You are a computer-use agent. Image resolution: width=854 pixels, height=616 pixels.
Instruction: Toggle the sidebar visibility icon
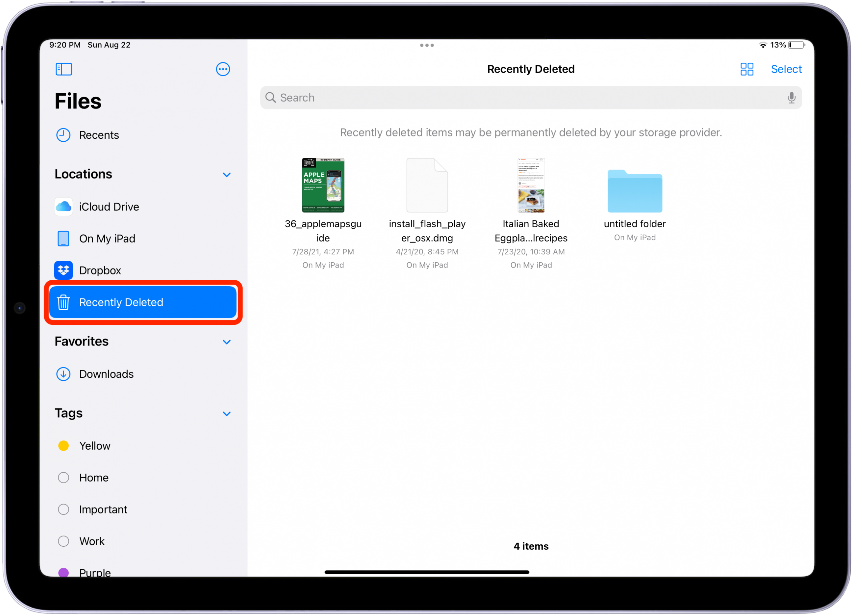tap(63, 69)
